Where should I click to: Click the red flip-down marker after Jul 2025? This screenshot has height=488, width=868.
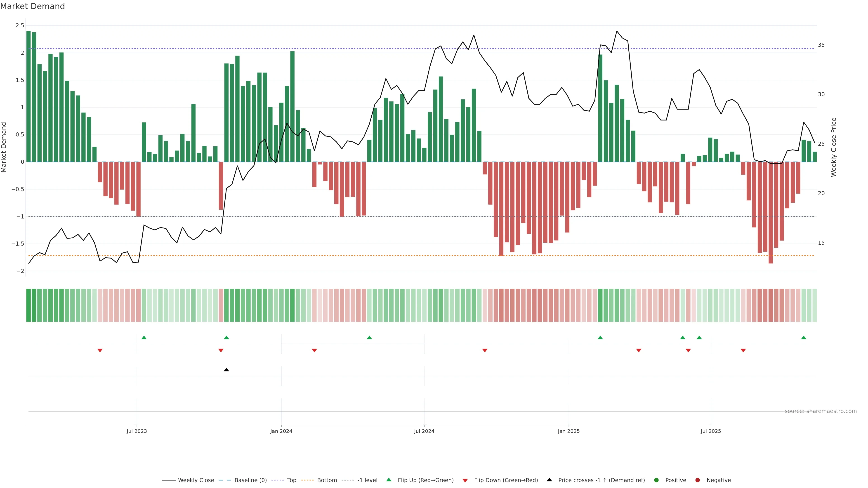[743, 351]
